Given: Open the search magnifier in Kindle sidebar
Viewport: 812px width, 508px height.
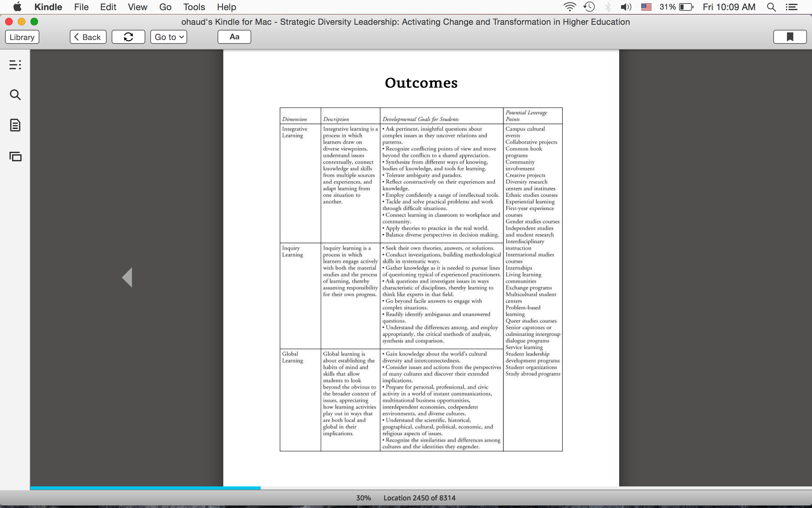Looking at the screenshot, I should 16,95.
